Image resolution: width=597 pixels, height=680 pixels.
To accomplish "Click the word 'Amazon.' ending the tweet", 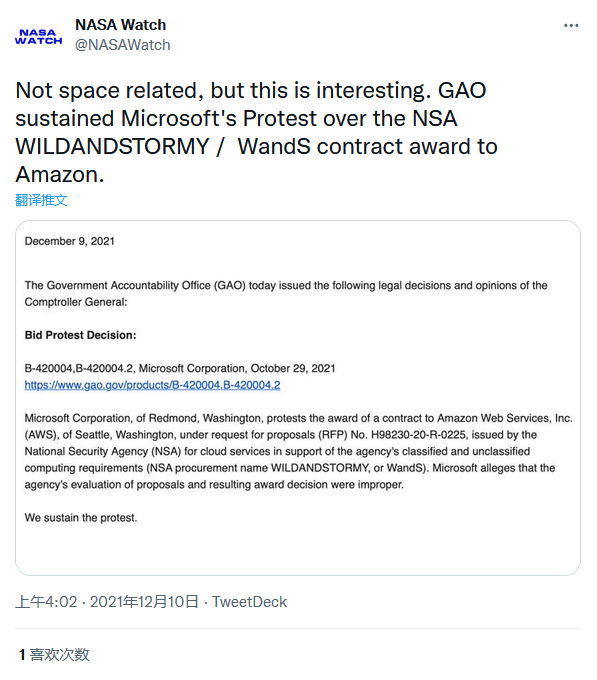I will pyautogui.click(x=60, y=174).
